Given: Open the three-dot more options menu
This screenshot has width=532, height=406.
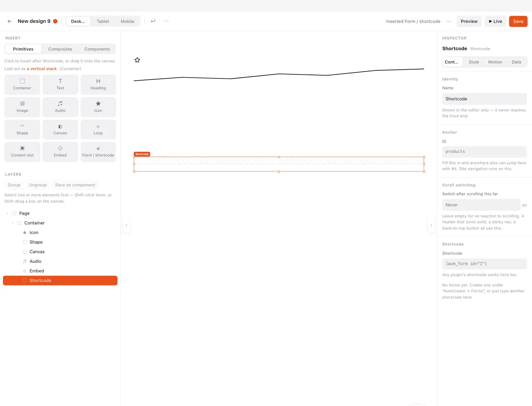Looking at the screenshot, I should coord(449,21).
